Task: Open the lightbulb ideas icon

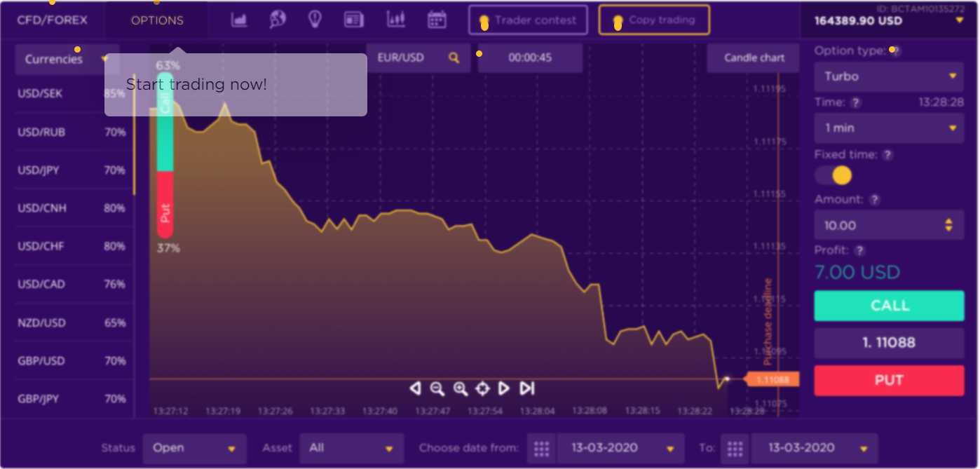Action: [315, 20]
